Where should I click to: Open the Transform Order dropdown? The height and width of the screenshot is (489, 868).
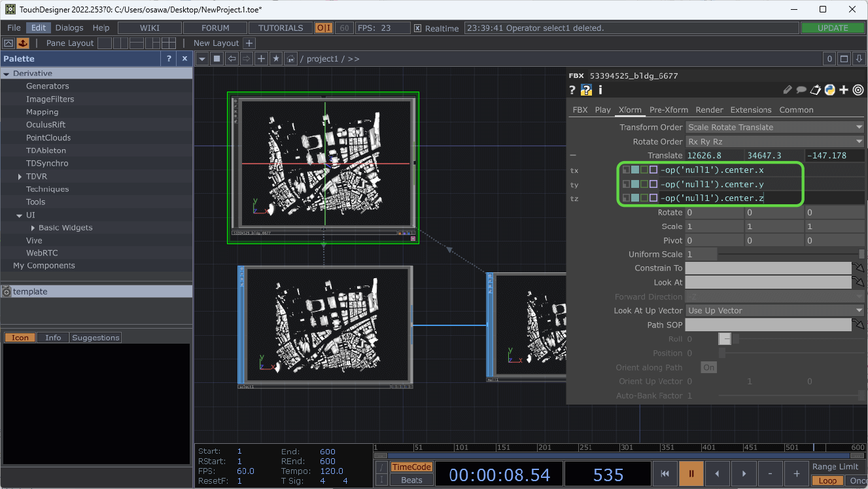(x=774, y=127)
